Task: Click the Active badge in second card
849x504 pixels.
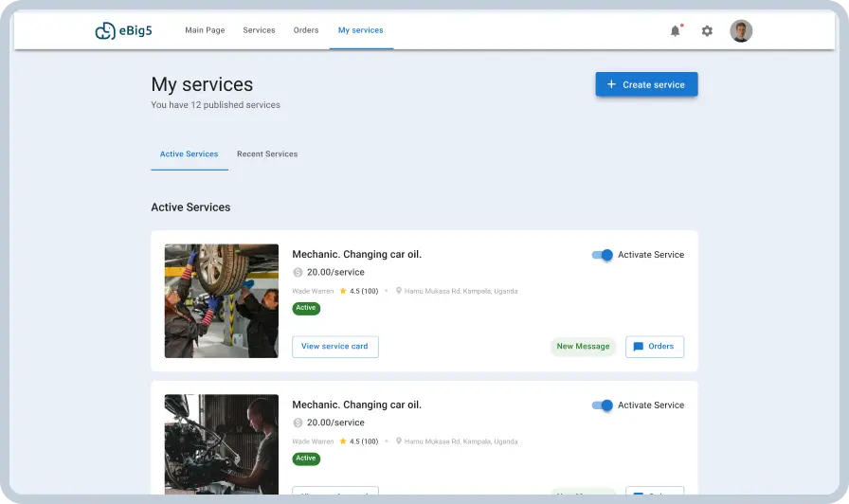Action: click(x=306, y=459)
